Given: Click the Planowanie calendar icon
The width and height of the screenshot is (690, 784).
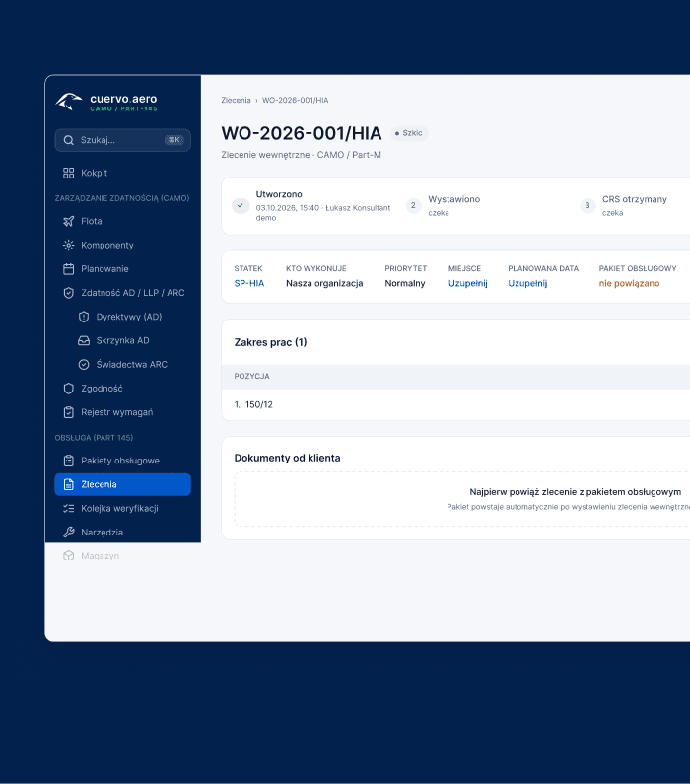Looking at the screenshot, I should click(x=68, y=269).
